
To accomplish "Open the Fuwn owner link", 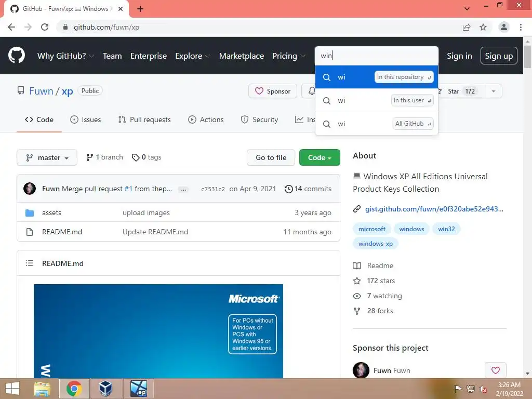I will (41, 91).
